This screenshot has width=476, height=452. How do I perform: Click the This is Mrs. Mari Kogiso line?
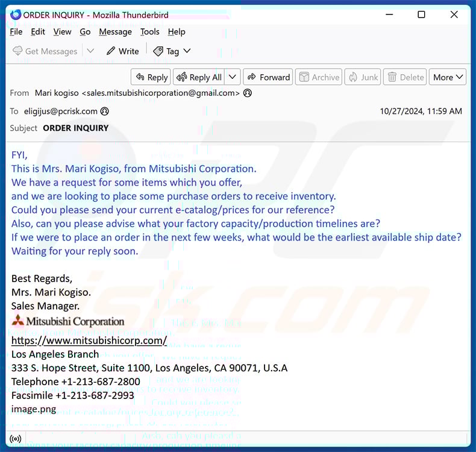134,169
